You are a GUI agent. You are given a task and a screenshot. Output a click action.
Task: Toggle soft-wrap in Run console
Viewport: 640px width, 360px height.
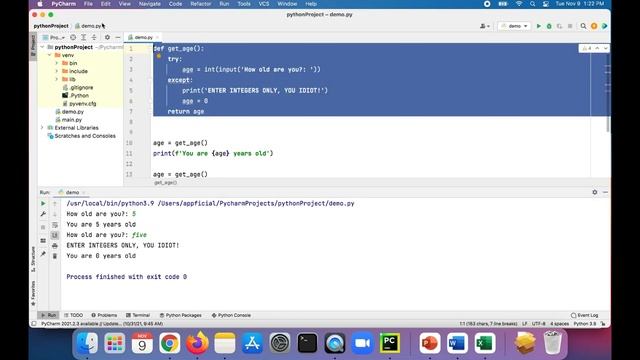point(55,225)
